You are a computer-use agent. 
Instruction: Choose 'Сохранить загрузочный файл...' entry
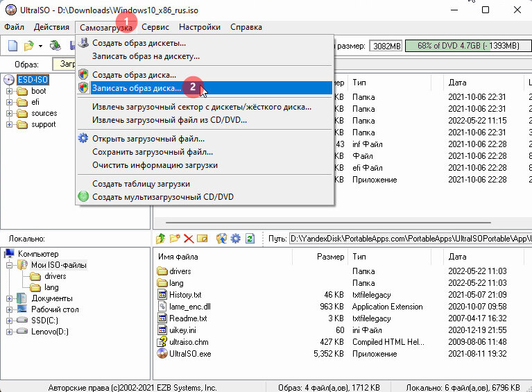[x=205, y=152]
